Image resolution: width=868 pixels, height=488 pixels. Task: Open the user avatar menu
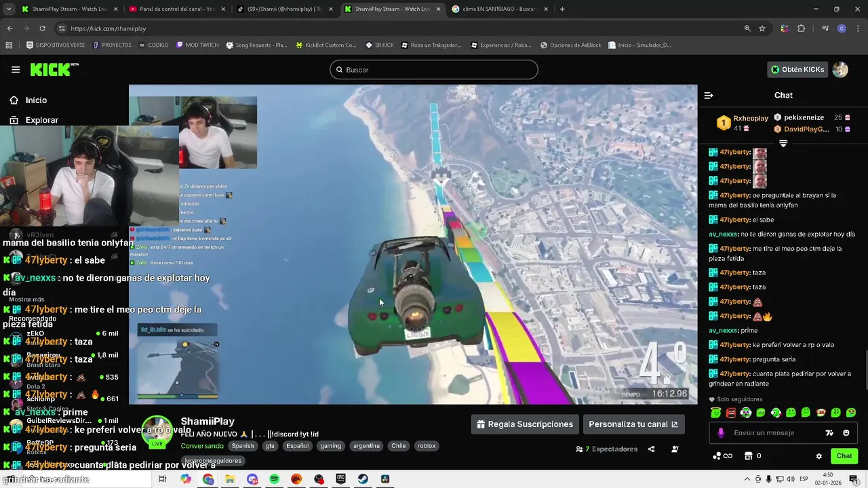[840, 69]
